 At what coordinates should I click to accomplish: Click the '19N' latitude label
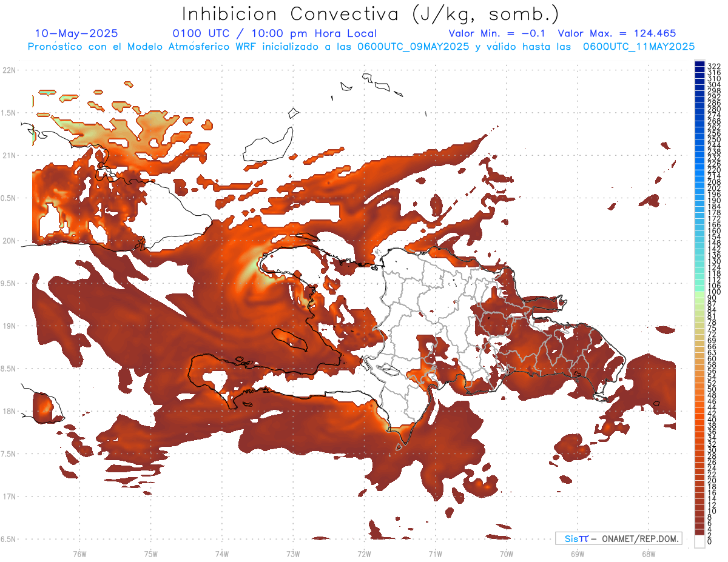tap(9, 326)
